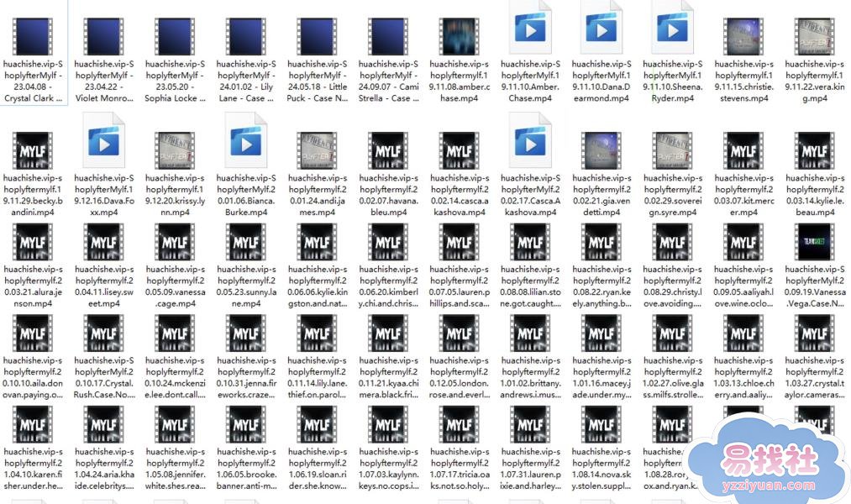
Task: Click the 20.04.11 lisey.sweet.mp4 icon
Action: [x=103, y=241]
